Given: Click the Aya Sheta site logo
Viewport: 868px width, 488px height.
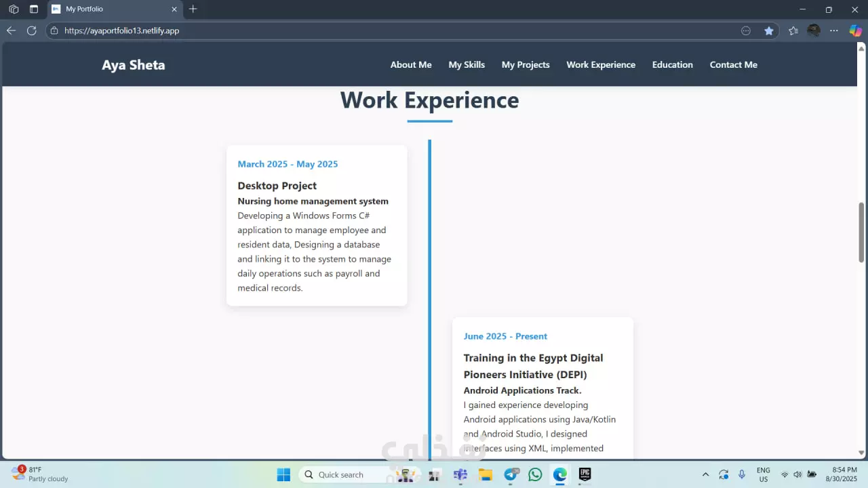Looking at the screenshot, I should click(x=134, y=65).
